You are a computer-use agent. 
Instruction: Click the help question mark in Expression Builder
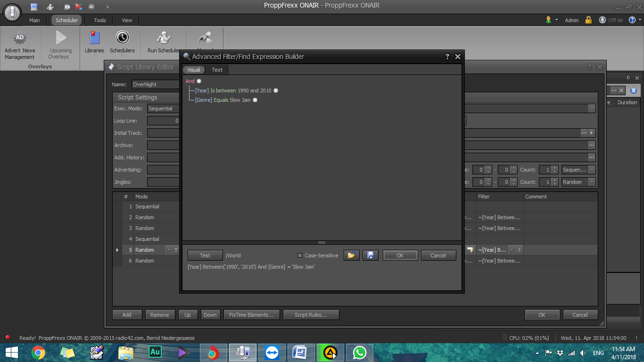coord(447,57)
